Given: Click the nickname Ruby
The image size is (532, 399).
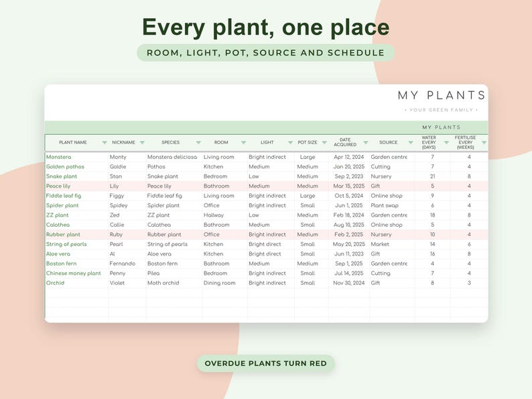Looking at the screenshot, I should [x=116, y=234].
